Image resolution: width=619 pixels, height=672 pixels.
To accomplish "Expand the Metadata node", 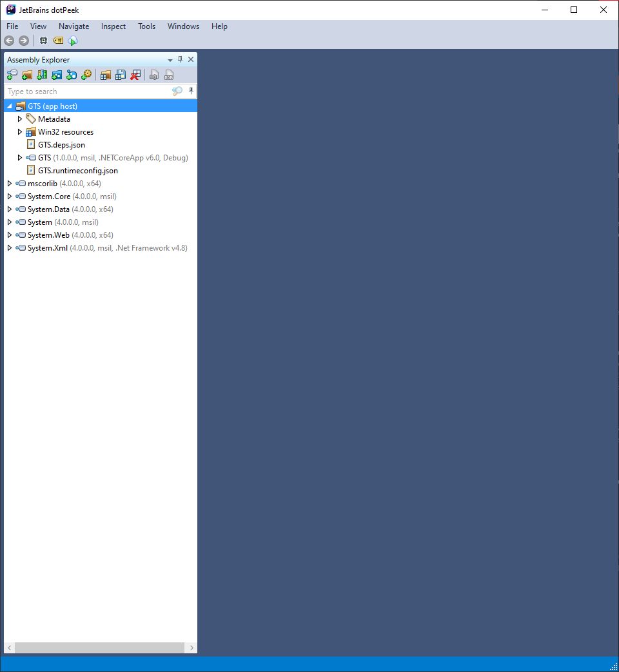I will tap(20, 119).
